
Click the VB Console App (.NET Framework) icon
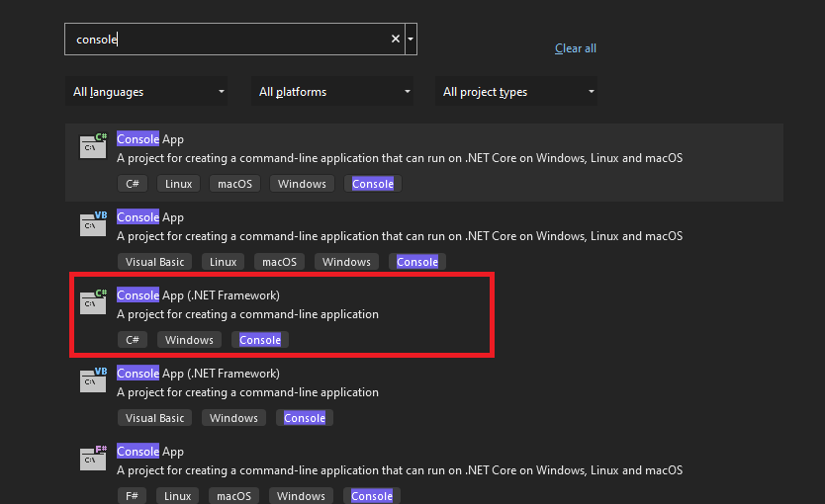pyautogui.click(x=93, y=379)
